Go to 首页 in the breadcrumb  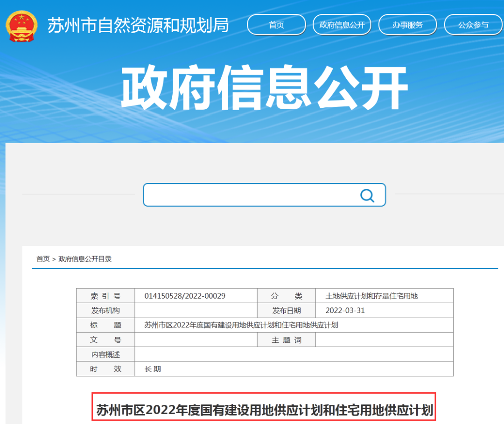[43, 259]
